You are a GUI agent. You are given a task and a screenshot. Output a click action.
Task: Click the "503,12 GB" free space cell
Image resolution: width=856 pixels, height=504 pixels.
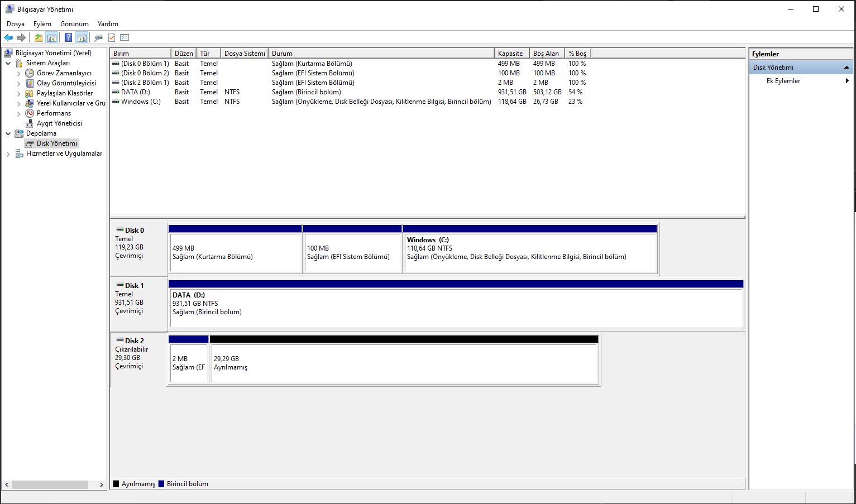point(547,92)
